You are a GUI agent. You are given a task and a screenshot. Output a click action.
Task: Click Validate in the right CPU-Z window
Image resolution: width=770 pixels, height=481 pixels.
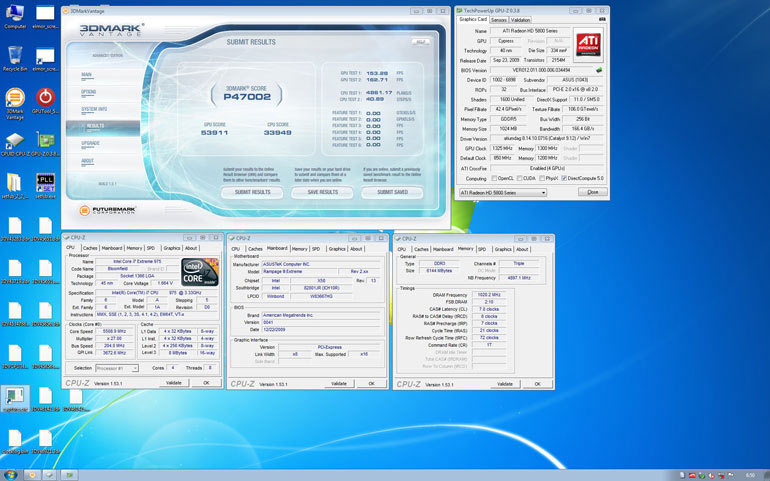[x=505, y=384]
